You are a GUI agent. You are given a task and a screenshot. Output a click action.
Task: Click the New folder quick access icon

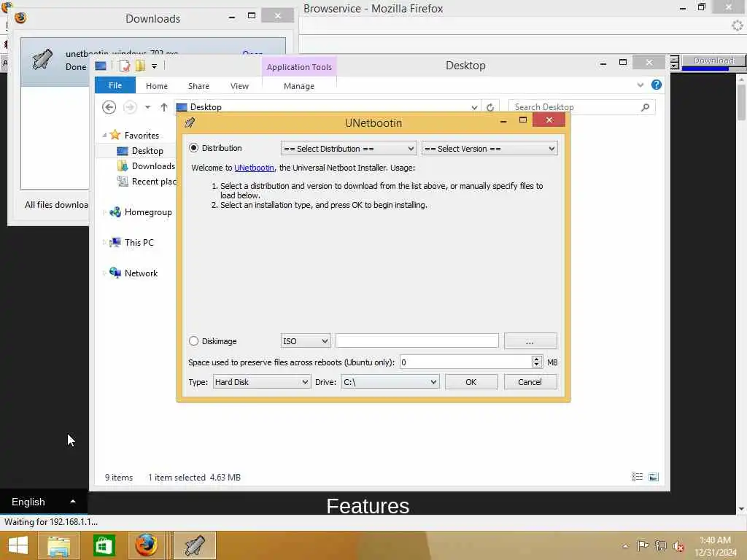coord(140,66)
